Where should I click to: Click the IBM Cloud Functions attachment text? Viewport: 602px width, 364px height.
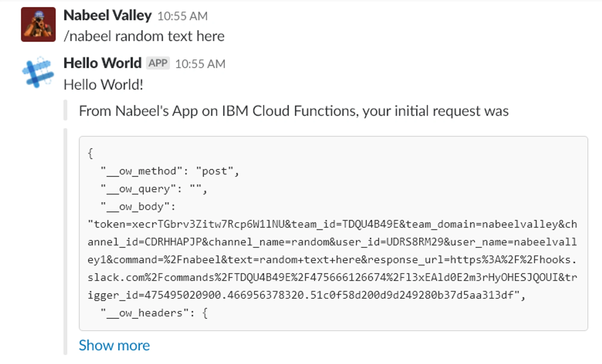293,111
